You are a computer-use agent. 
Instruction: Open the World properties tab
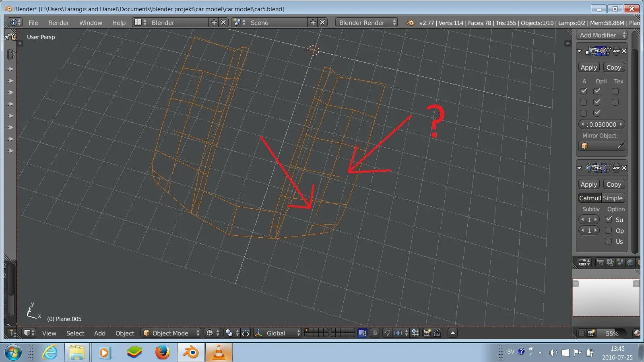click(x=630, y=263)
